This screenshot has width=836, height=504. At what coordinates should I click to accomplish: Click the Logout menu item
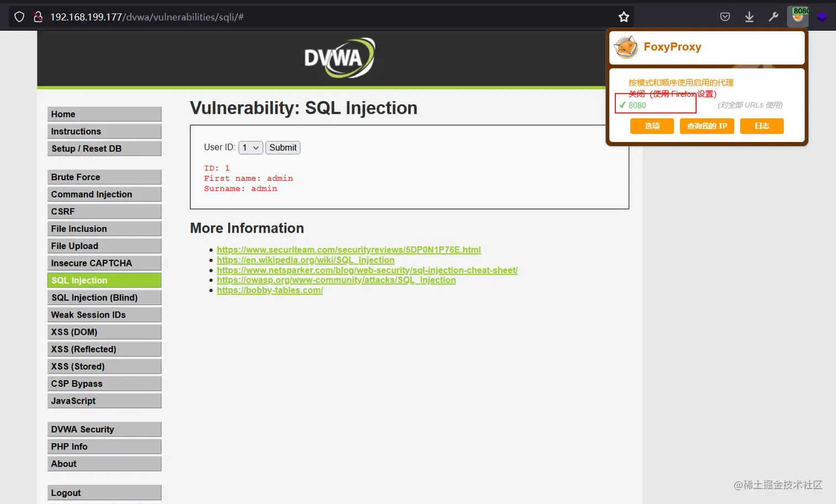(x=104, y=492)
